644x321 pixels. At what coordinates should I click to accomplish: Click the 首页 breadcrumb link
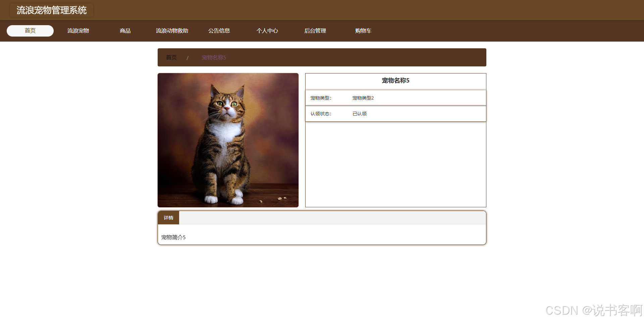tap(171, 57)
